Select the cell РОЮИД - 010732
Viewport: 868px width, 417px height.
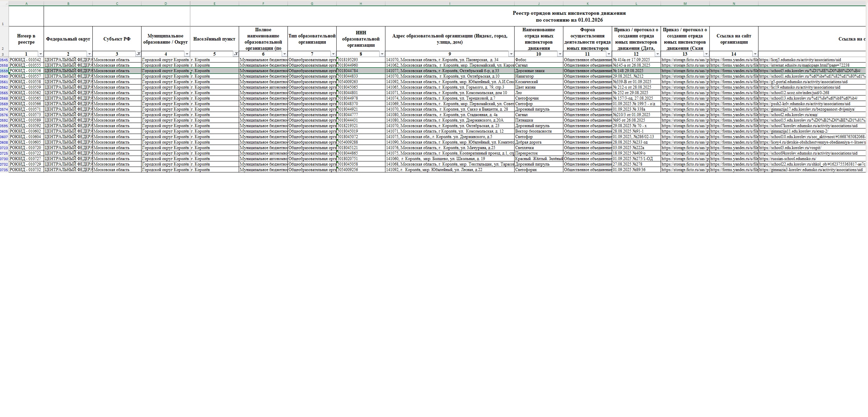tap(25, 170)
